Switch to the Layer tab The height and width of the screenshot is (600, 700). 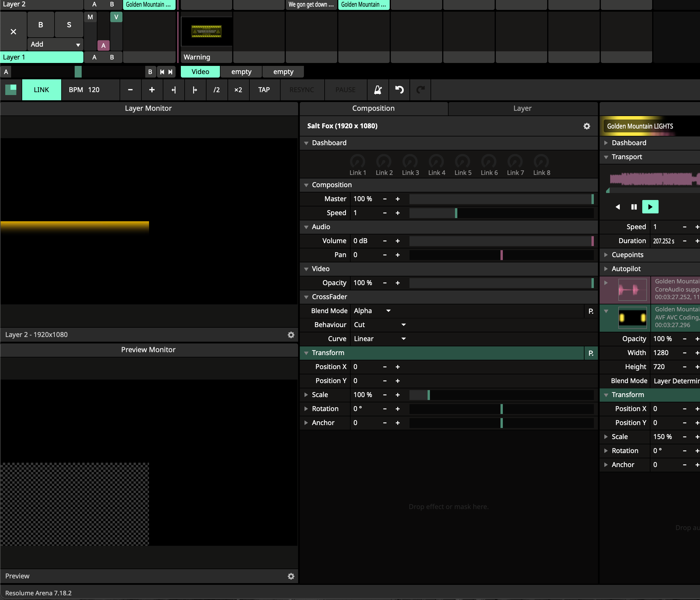[x=522, y=108]
